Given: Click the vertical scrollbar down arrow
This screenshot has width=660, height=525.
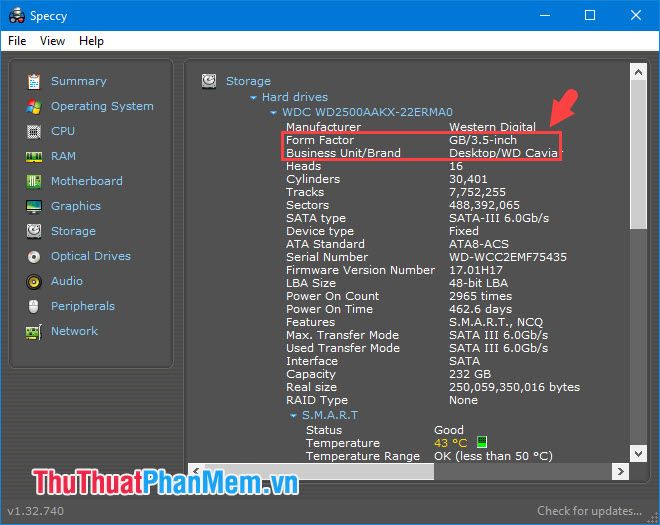Looking at the screenshot, I should point(638,454).
